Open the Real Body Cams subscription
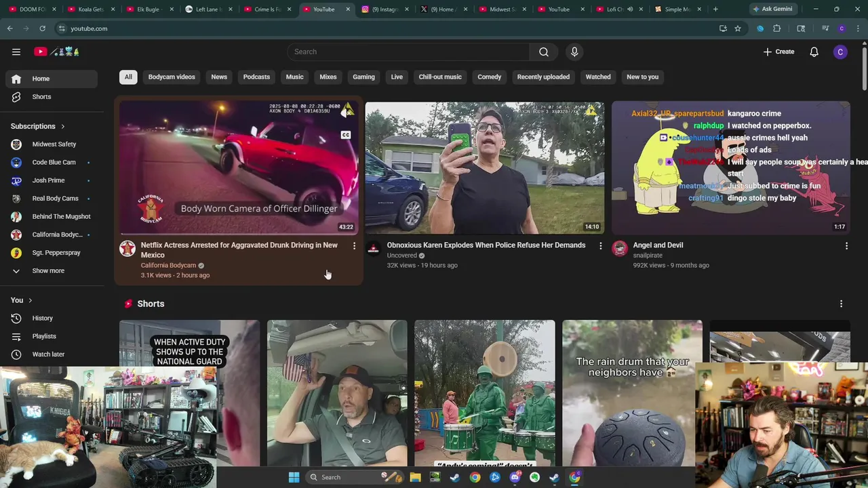Viewport: 868px width, 488px height. tap(52, 199)
